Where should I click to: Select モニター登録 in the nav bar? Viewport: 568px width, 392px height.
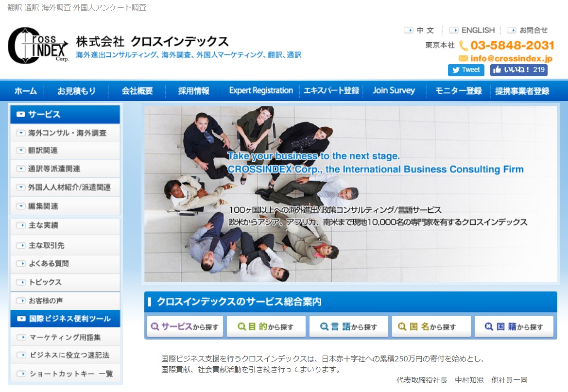(458, 90)
